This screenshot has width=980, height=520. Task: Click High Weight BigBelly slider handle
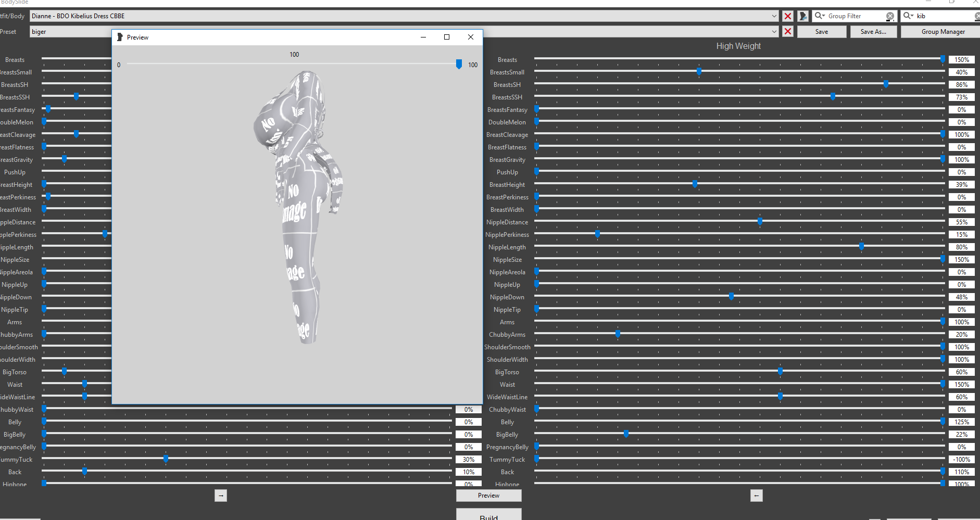(626, 434)
